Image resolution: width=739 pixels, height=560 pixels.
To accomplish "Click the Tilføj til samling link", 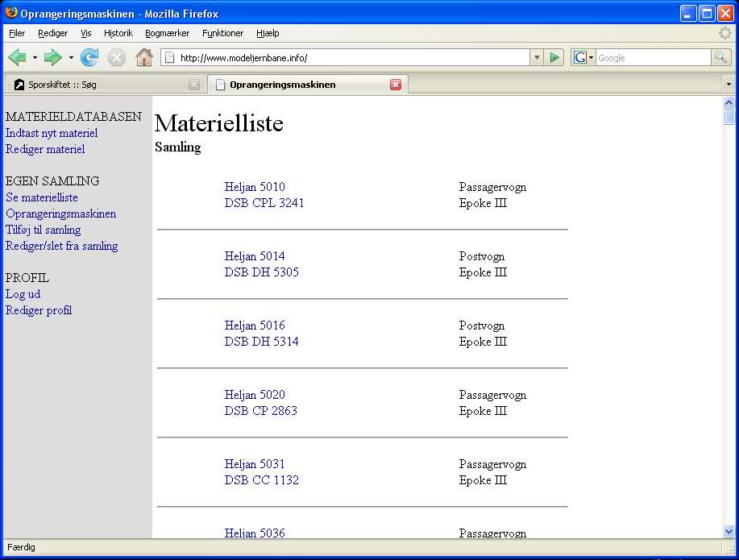I will [x=43, y=230].
